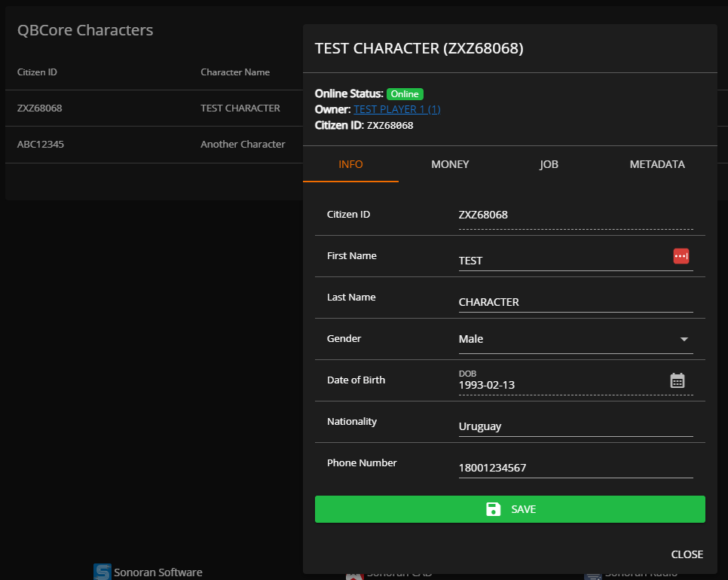This screenshot has width=728, height=580.
Task: Click the Citizen ID column header
Action: 38,72
